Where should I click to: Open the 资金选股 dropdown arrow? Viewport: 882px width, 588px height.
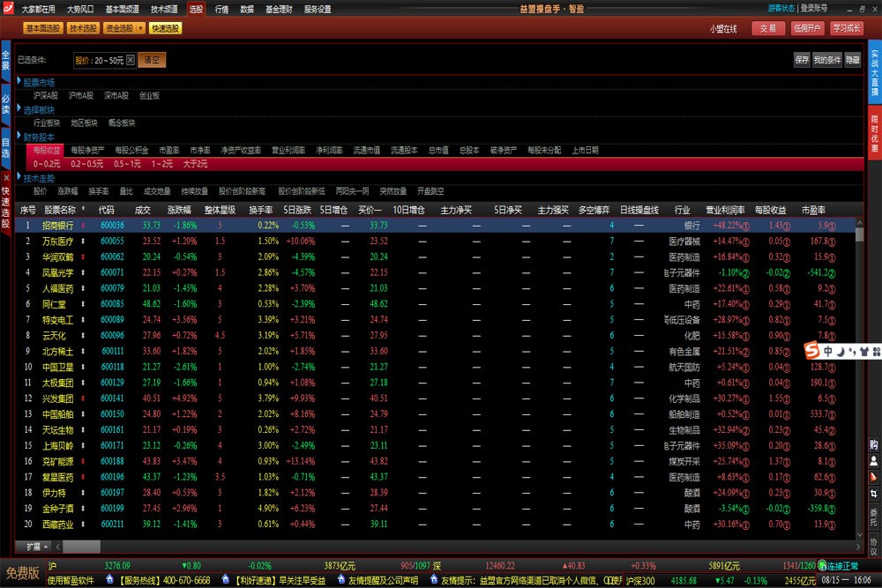(140, 28)
